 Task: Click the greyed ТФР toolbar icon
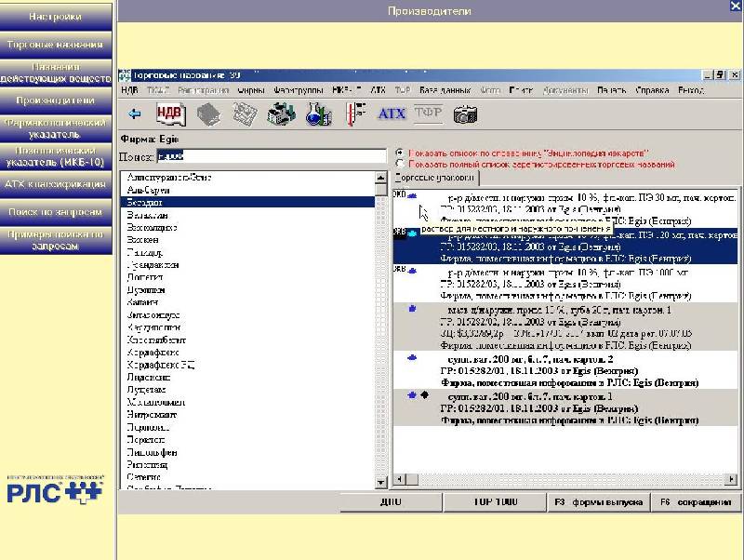(x=429, y=113)
